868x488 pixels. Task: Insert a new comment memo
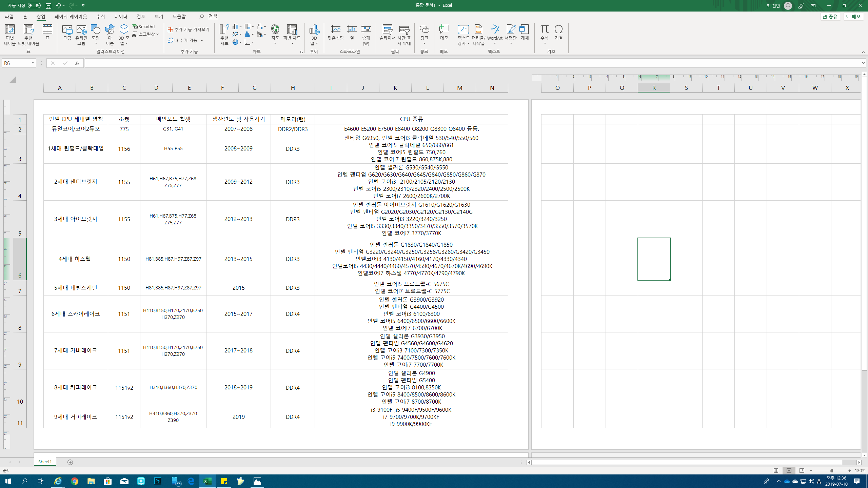tap(444, 33)
